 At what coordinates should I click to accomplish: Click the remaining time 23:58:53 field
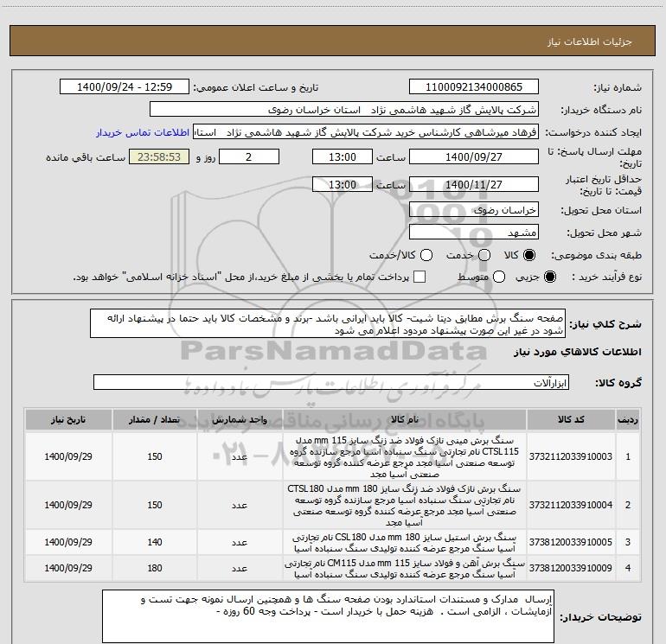tap(159, 156)
